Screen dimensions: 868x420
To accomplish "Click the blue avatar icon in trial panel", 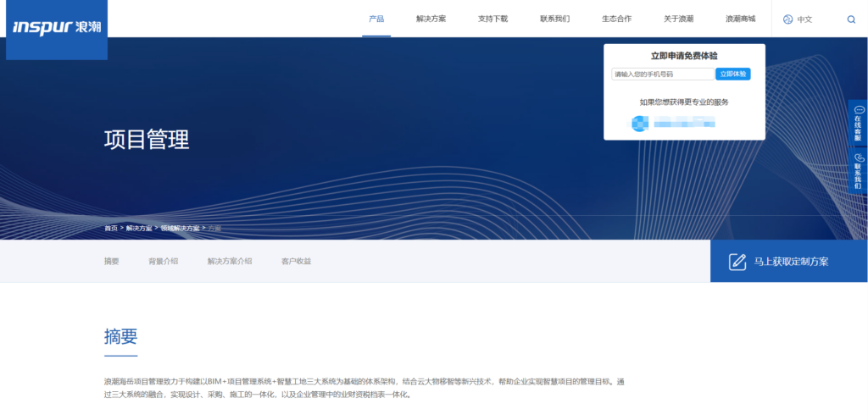I will pos(640,124).
